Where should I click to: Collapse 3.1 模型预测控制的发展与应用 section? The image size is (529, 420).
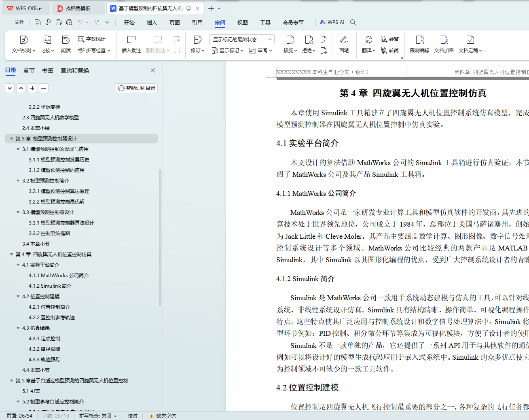coord(18,149)
